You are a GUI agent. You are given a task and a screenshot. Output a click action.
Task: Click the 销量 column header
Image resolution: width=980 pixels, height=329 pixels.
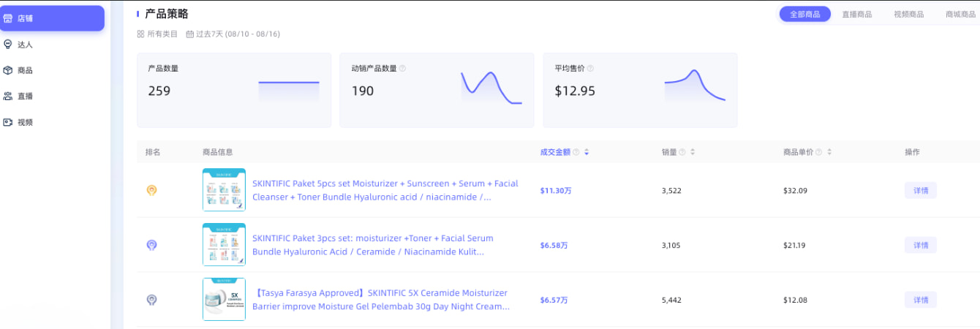pyautogui.click(x=669, y=152)
